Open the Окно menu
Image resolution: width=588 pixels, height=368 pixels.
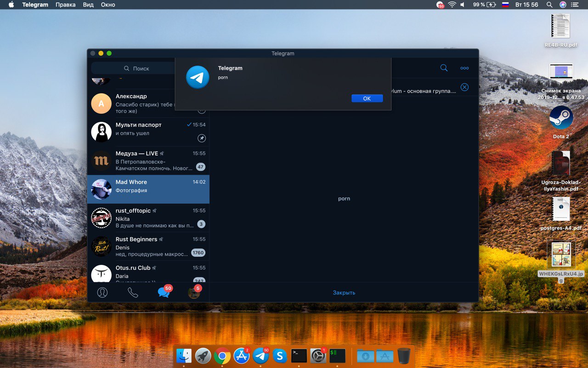click(108, 5)
